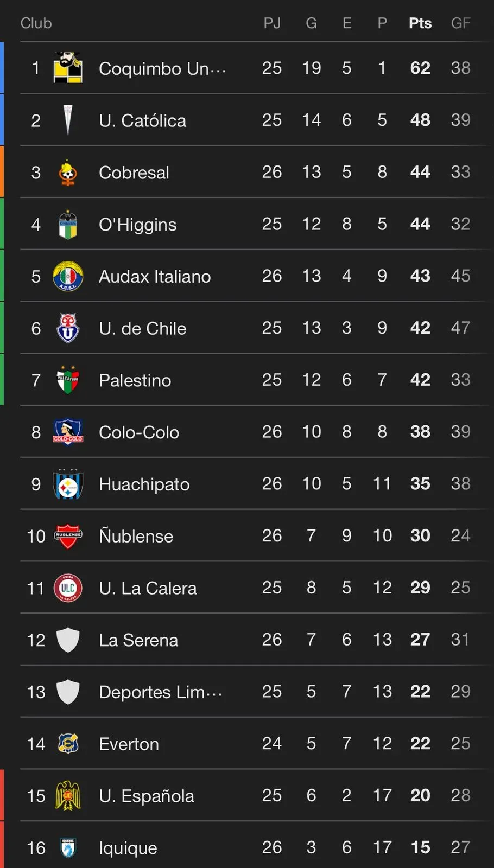The image size is (494, 868).
Task: Sort table by Pts column header
Action: point(420,23)
